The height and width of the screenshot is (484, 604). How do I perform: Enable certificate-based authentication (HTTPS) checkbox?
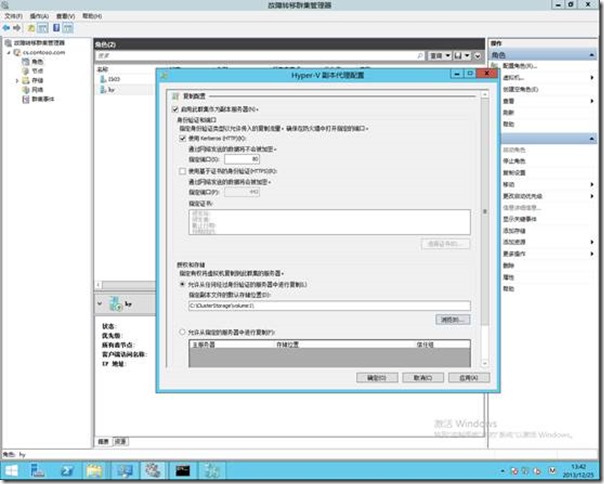(183, 171)
